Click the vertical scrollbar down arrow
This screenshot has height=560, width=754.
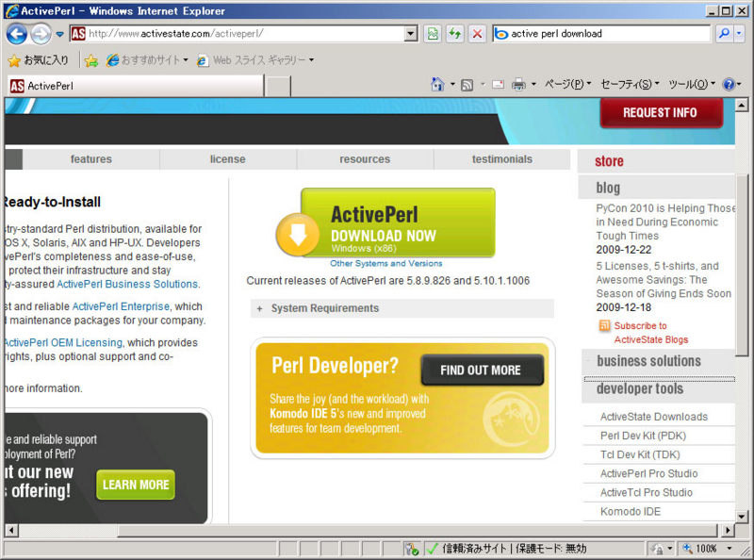[741, 517]
